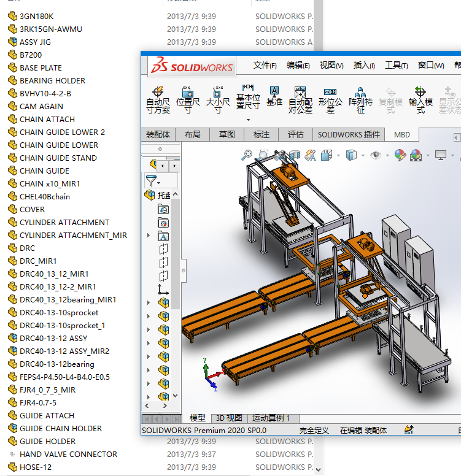Switch to the 评估 (Evaluate) tab
Image resolution: width=461 pixels, height=476 pixels.
pyautogui.click(x=296, y=134)
